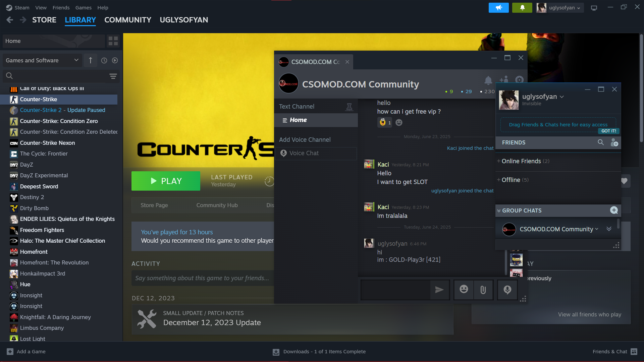Toggle recent activity clock filter

tap(104, 60)
